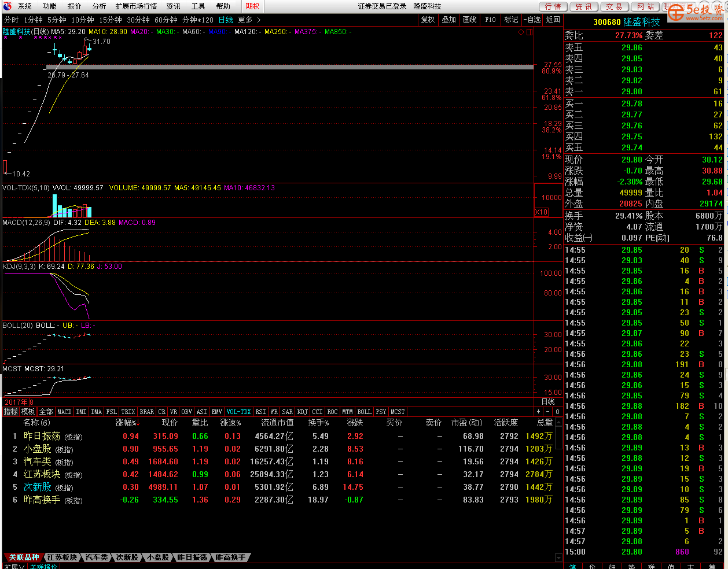Switch indicator to OBV

tap(186, 412)
